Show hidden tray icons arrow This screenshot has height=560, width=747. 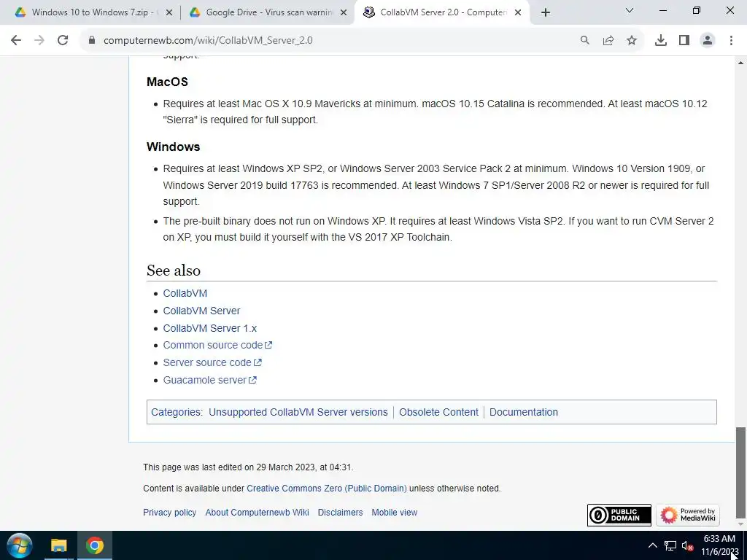[653, 545]
